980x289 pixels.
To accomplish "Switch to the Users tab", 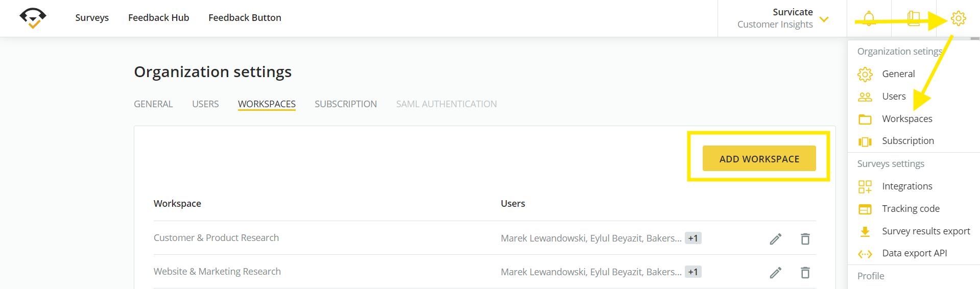I will (x=205, y=104).
